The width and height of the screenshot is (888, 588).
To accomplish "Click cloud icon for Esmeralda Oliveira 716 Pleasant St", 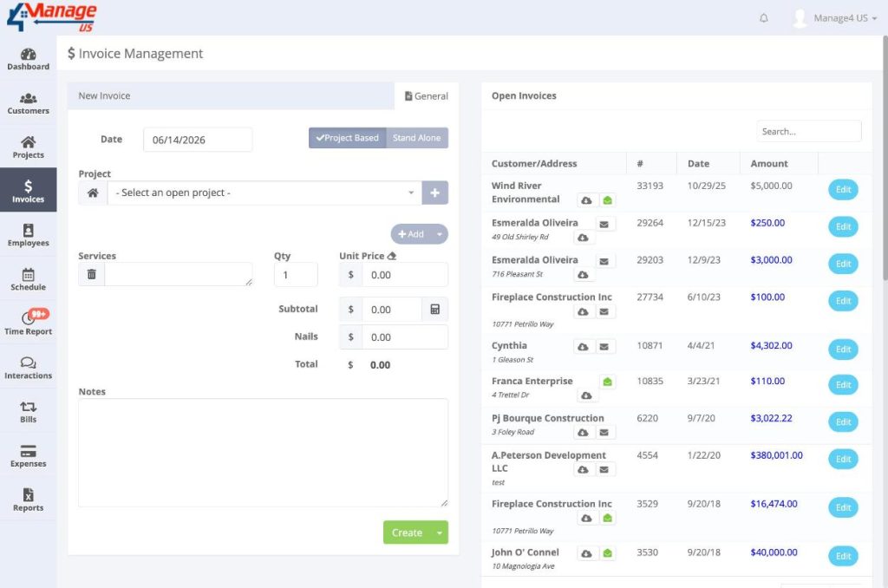I will pos(583,275).
